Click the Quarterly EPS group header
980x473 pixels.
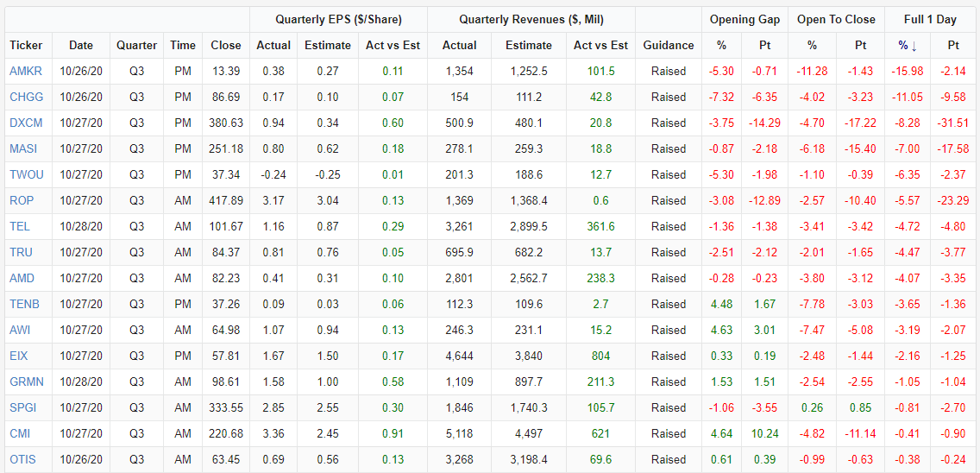[x=338, y=19]
